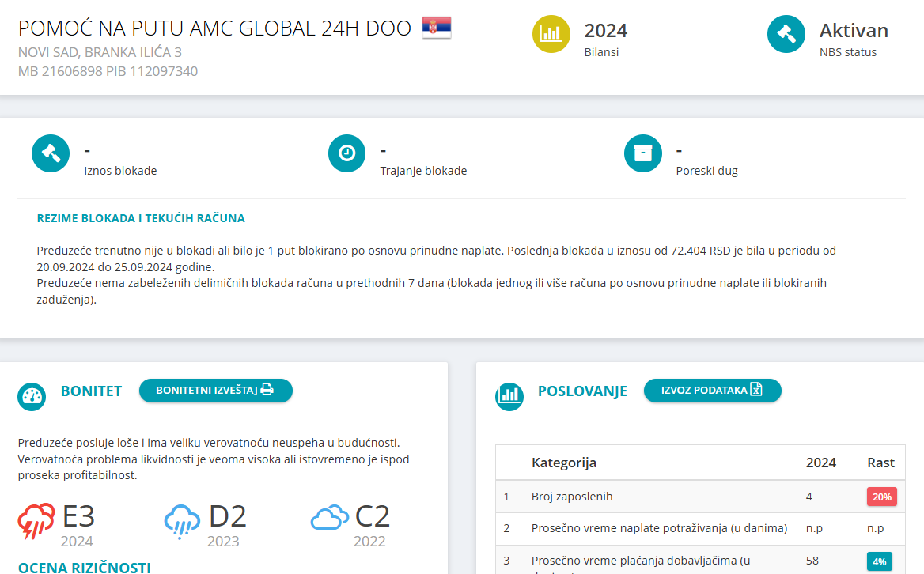The image size is (924, 574).
Task: Open the yellow Bilansi chart icon
Action: pyautogui.click(x=551, y=34)
